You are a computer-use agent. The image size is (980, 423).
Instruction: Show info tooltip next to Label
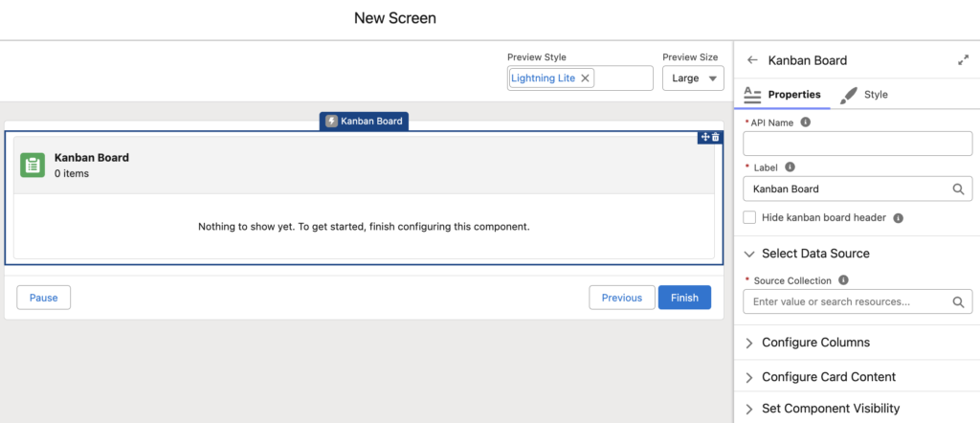790,167
